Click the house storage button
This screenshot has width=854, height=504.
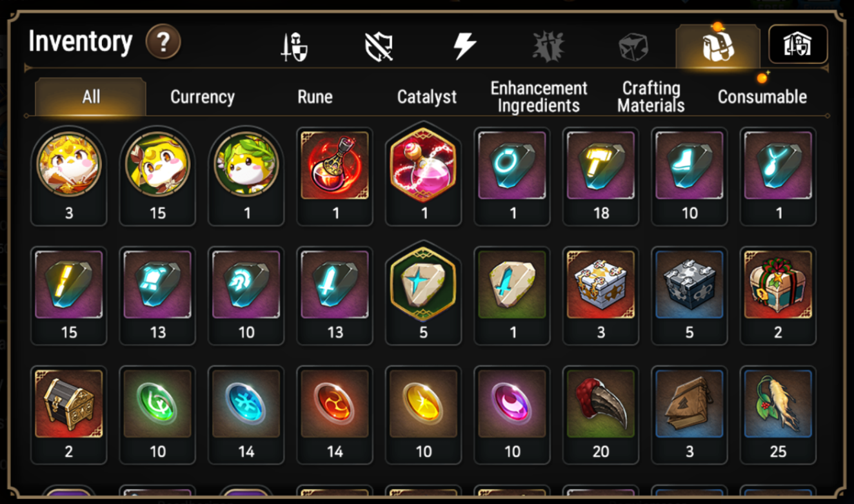click(x=798, y=44)
